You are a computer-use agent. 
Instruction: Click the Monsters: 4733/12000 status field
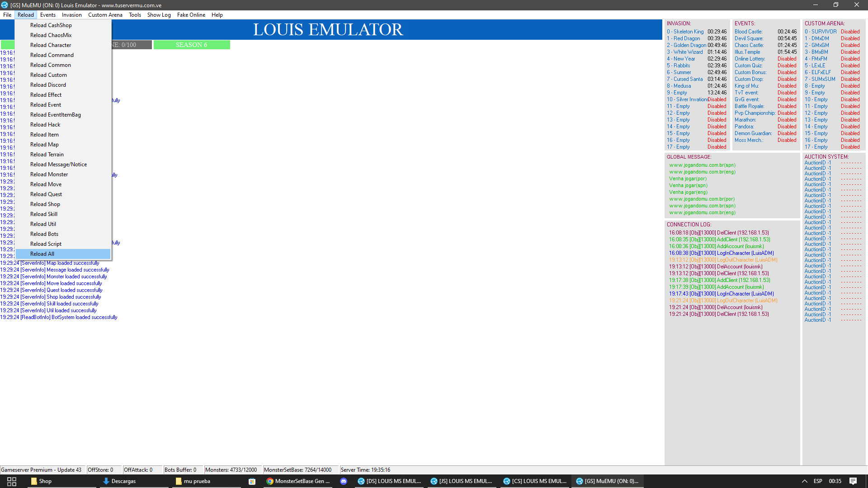tap(233, 470)
